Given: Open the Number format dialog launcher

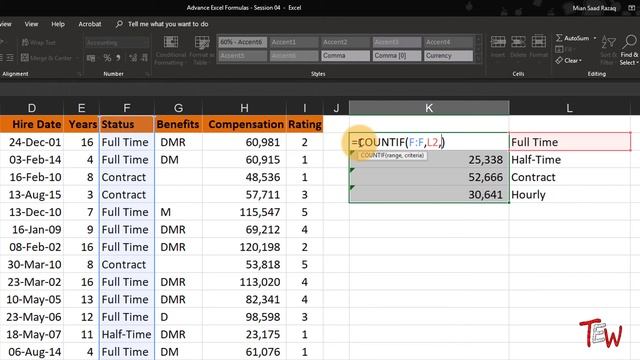Looking at the screenshot, I should point(147,74).
